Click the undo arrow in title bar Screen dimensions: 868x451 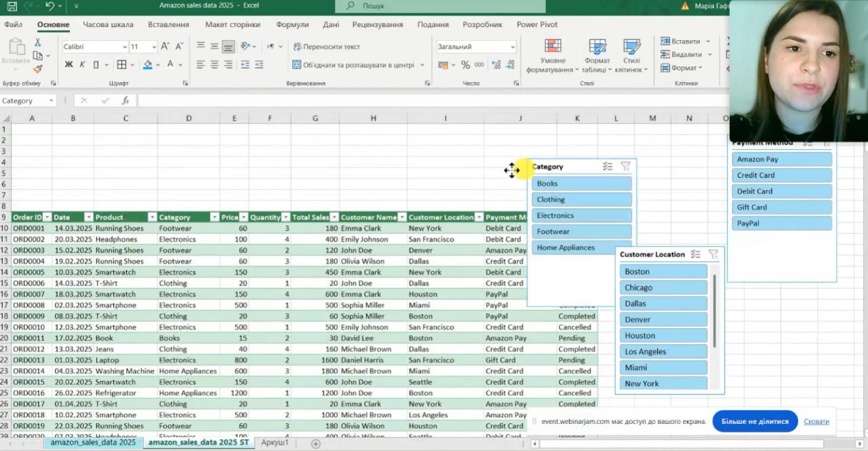[50, 6]
